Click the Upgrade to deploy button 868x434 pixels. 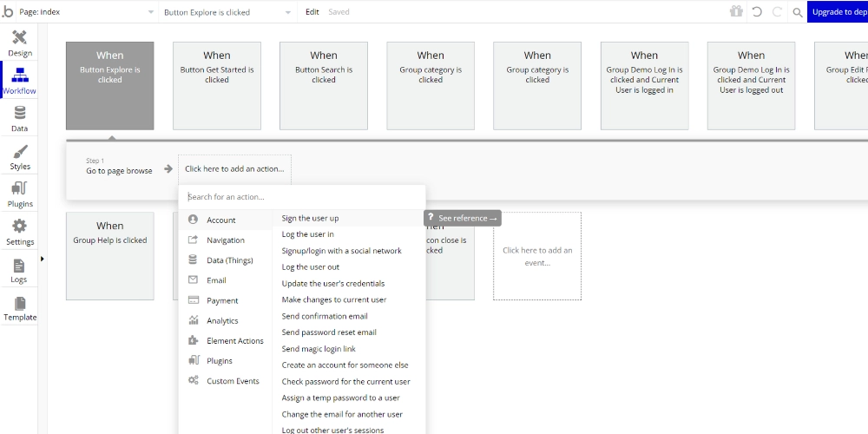(838, 11)
